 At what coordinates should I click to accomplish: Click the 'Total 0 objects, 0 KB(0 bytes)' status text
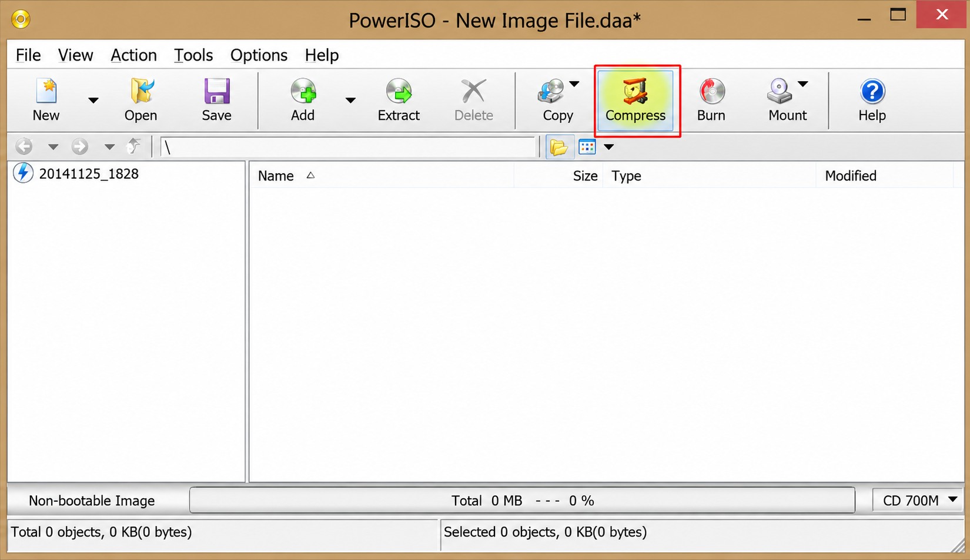pyautogui.click(x=102, y=532)
